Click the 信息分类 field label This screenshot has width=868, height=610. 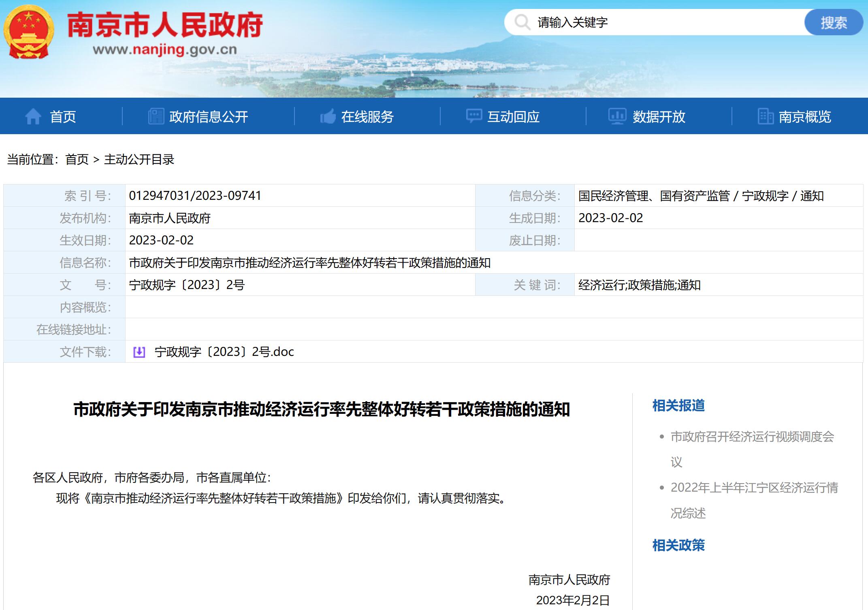(535, 196)
